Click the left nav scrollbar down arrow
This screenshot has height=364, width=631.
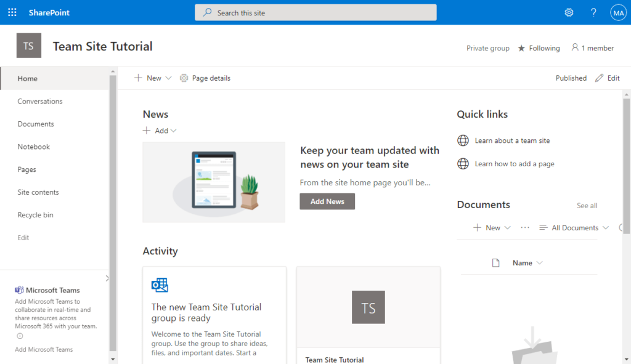113,359
